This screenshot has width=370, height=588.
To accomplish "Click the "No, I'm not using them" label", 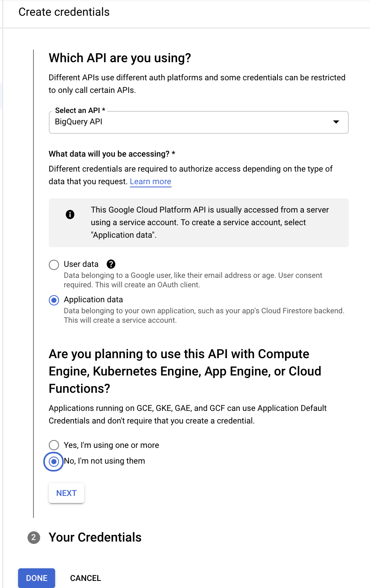I will pos(105,461).
